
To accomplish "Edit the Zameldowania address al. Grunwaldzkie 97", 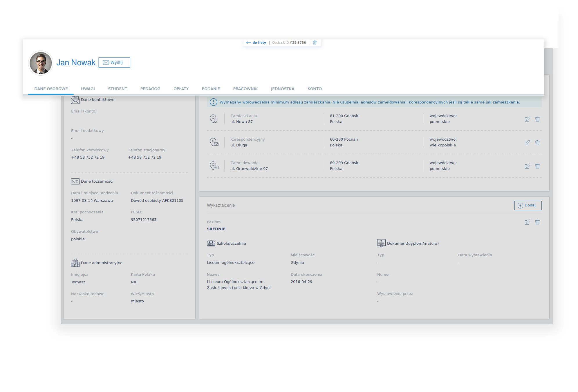I will click(x=527, y=166).
